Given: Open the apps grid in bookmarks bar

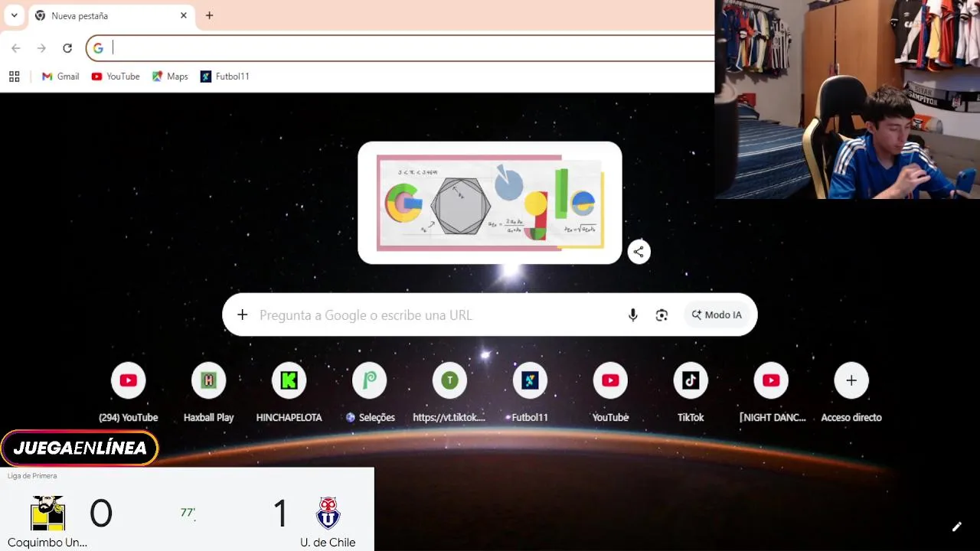Looking at the screenshot, I should [14, 77].
